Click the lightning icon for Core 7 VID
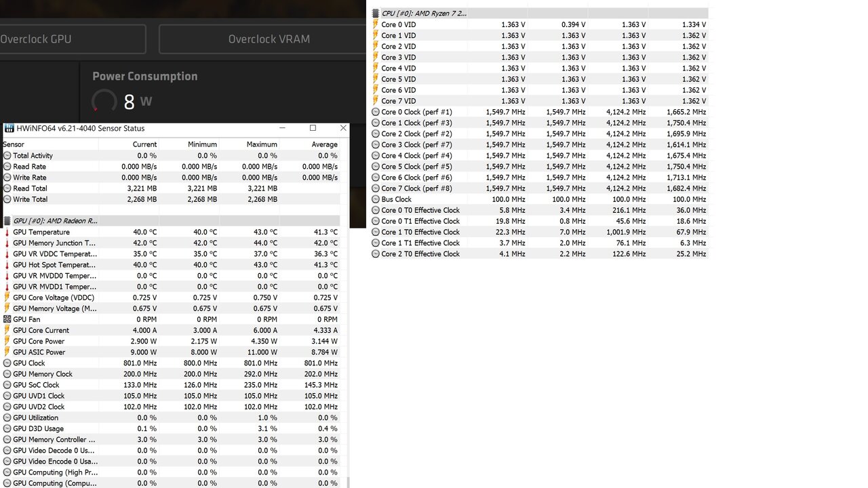Viewport: 868px width, 488px height. pos(375,101)
